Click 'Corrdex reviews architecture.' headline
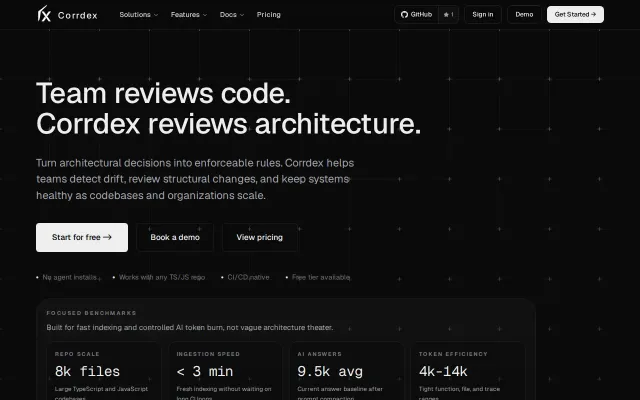The height and width of the screenshot is (400, 640). click(229, 124)
